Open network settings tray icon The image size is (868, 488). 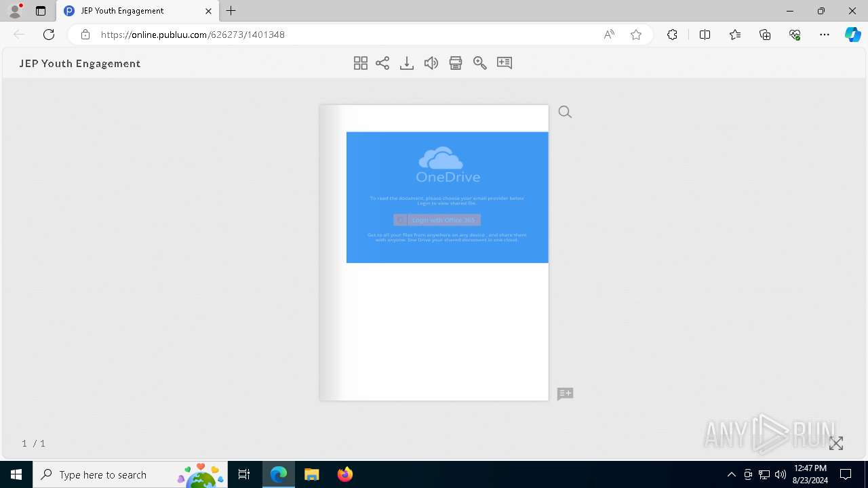pos(764,474)
